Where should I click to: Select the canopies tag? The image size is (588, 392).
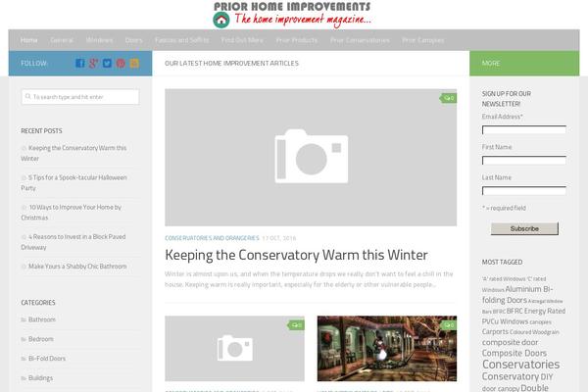[x=540, y=322]
